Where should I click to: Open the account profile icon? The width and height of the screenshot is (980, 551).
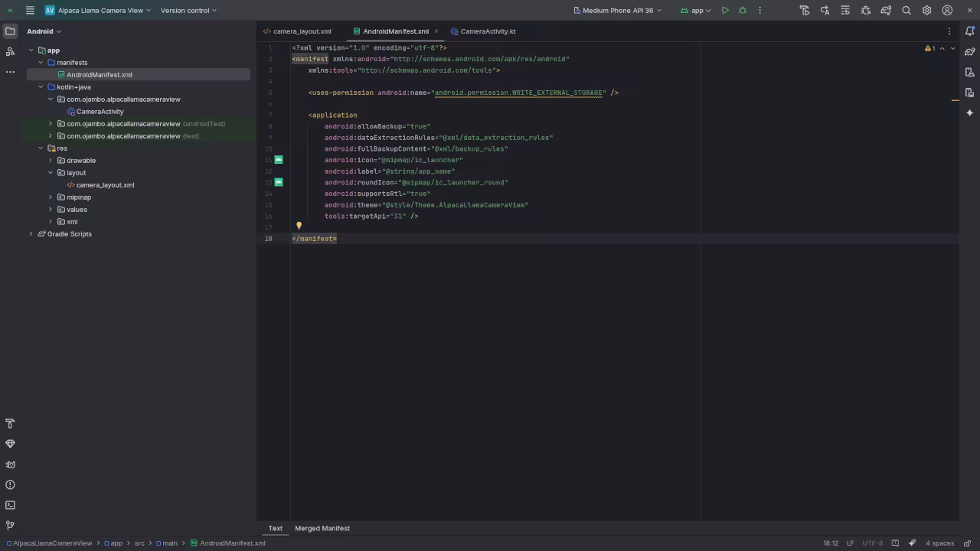point(947,11)
